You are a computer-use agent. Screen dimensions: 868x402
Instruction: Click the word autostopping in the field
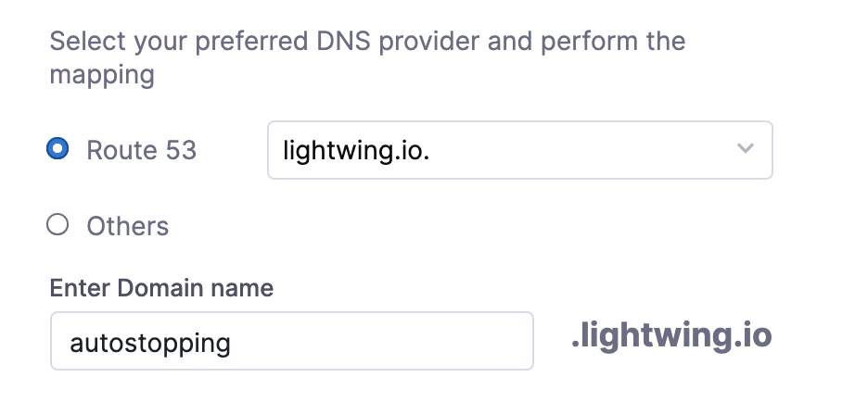[x=150, y=344]
